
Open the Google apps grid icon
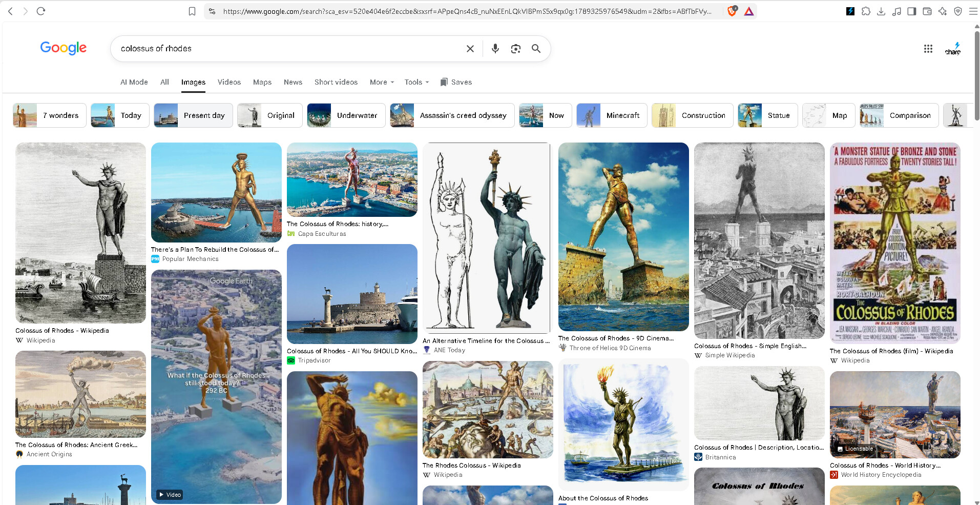[x=928, y=49]
